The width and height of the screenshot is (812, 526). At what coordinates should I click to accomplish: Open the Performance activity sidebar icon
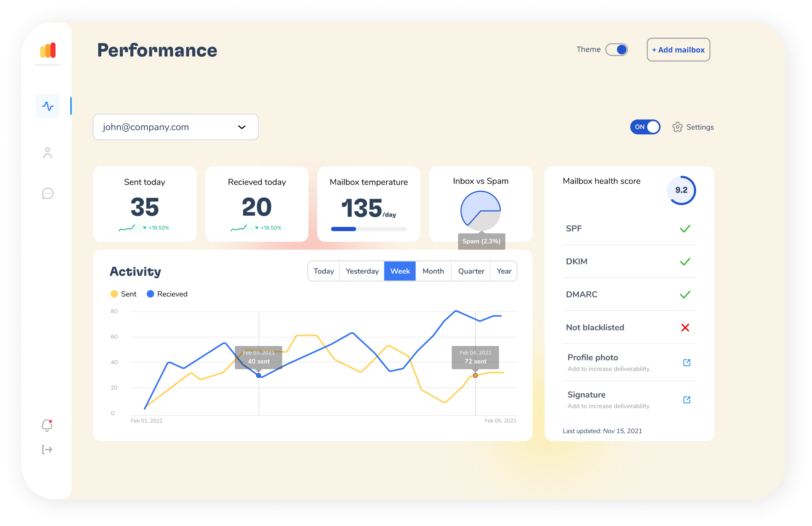(48, 106)
